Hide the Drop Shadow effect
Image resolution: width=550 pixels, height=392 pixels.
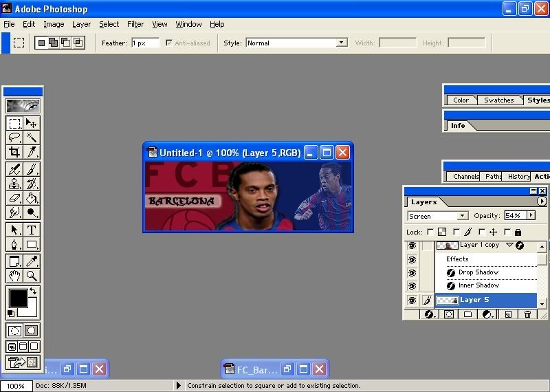pos(412,273)
